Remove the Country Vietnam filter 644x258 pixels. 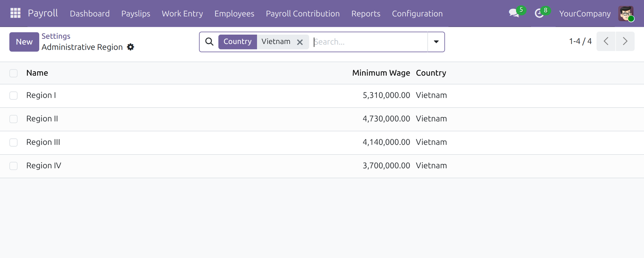pos(300,42)
